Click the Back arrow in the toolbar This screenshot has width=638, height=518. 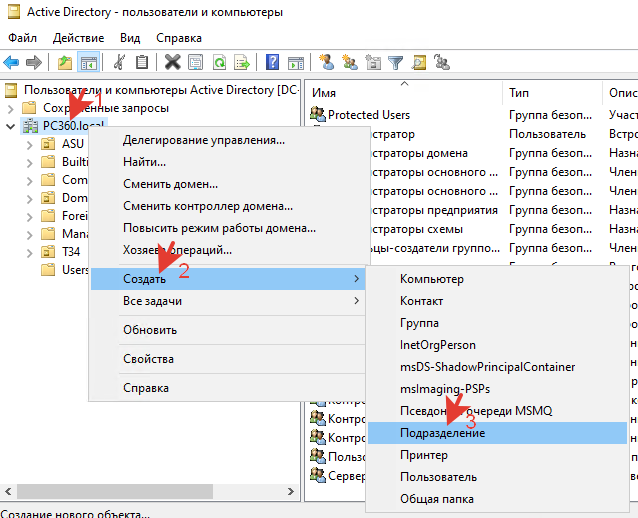click(x=12, y=62)
